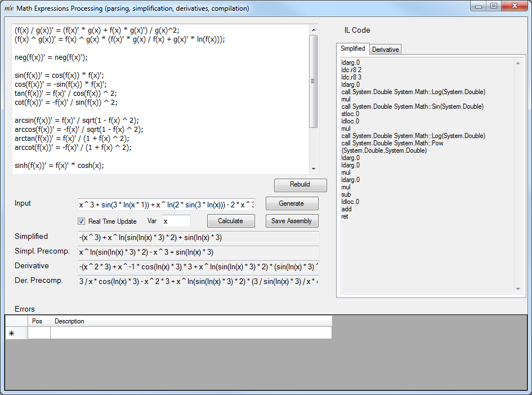Click Save Assembly button
The image size is (532, 395).
tap(292, 221)
